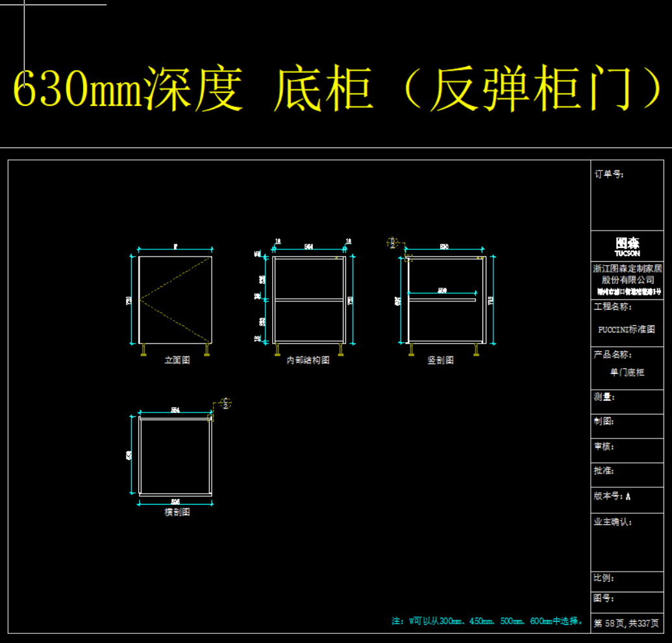Viewport: 672px width, 643px height.
Task: Click the cyan note about W width options
Action: (x=487, y=622)
